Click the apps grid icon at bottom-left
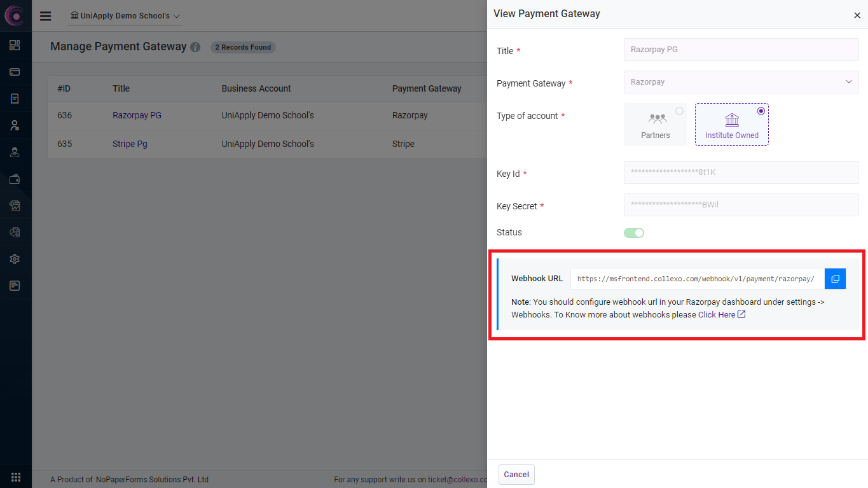 (x=16, y=477)
